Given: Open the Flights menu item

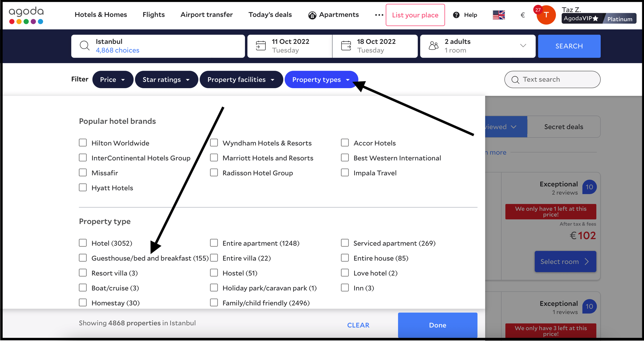Looking at the screenshot, I should coord(154,15).
